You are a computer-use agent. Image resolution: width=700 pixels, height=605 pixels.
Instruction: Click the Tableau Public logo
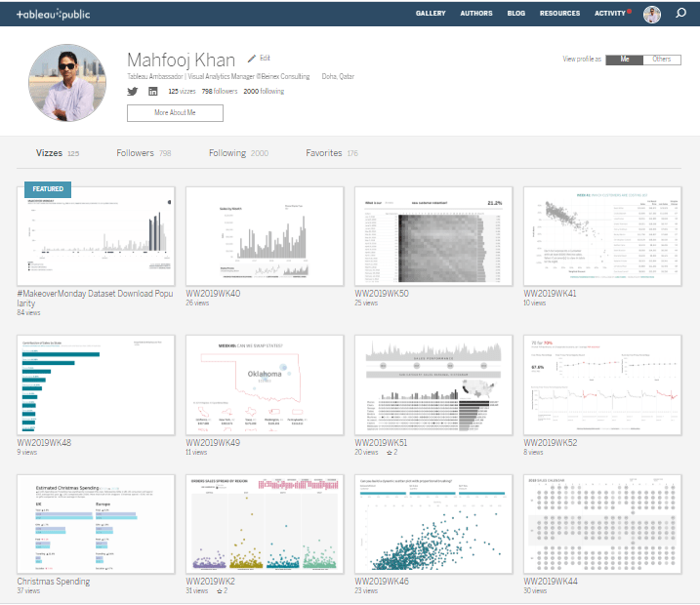coord(61,14)
